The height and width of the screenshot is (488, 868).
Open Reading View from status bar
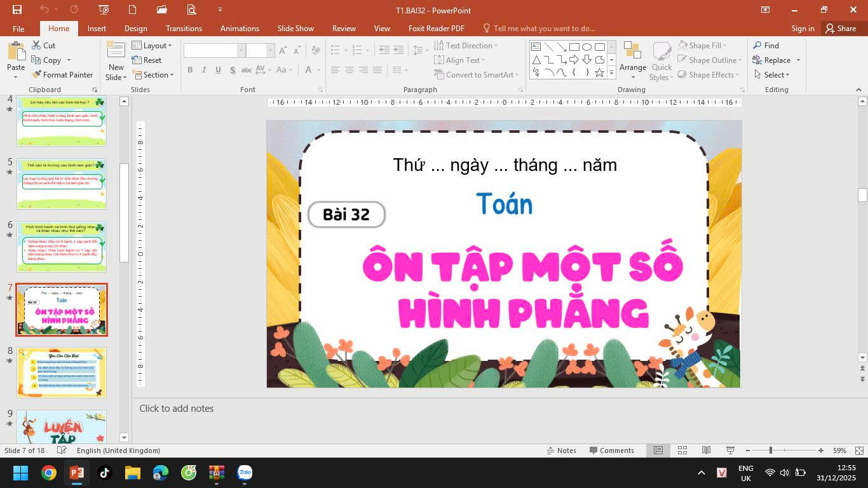click(x=706, y=451)
